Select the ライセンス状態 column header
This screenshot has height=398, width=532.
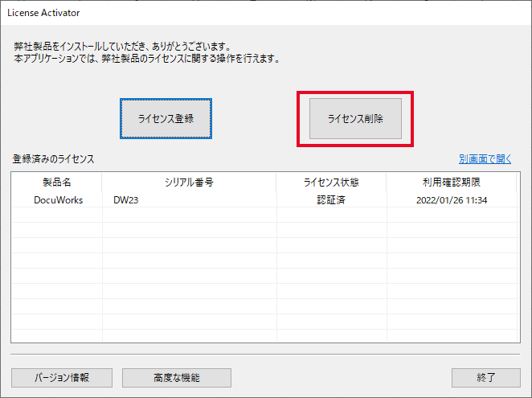click(x=331, y=183)
